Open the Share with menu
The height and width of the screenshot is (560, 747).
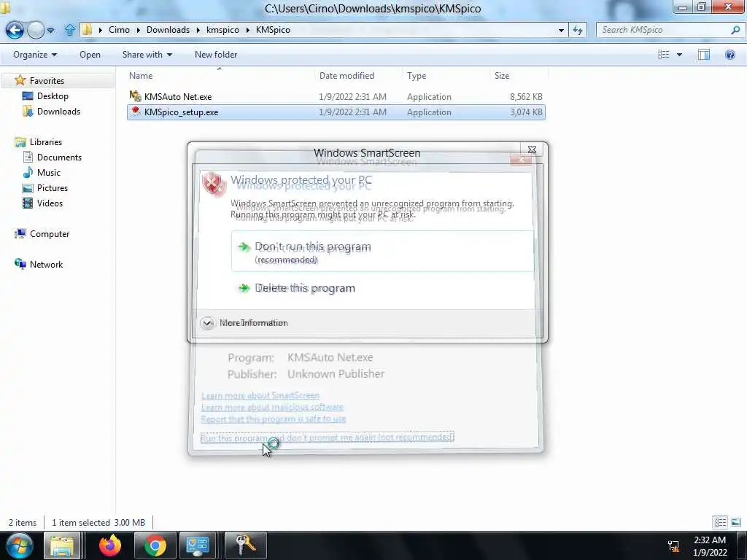(147, 54)
